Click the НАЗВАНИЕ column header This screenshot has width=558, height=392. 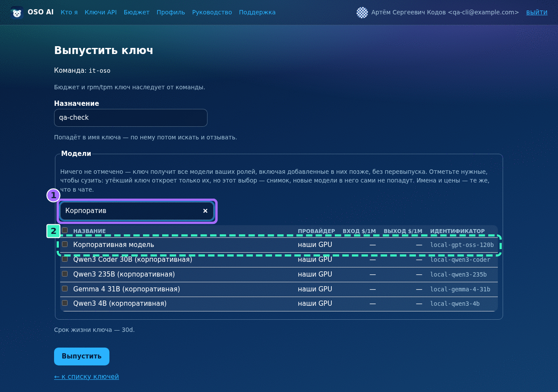coord(89,231)
